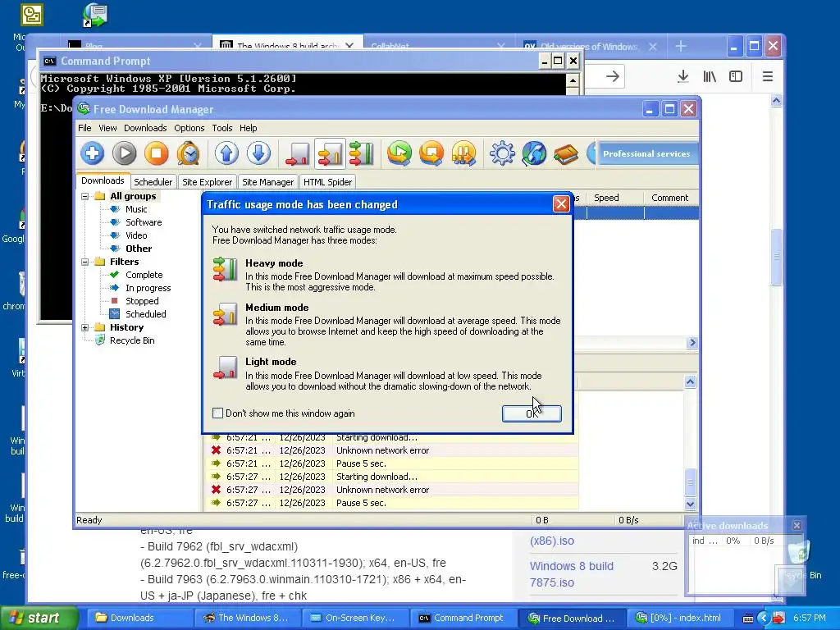Select the Video group

tap(136, 235)
